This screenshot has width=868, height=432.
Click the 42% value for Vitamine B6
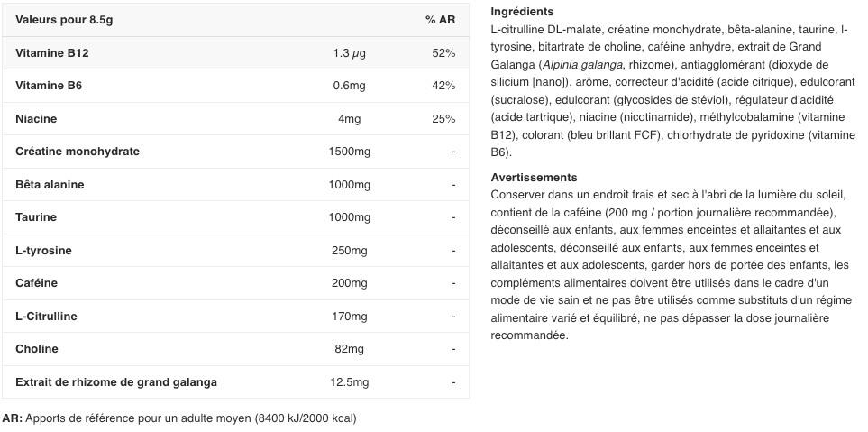click(x=443, y=86)
